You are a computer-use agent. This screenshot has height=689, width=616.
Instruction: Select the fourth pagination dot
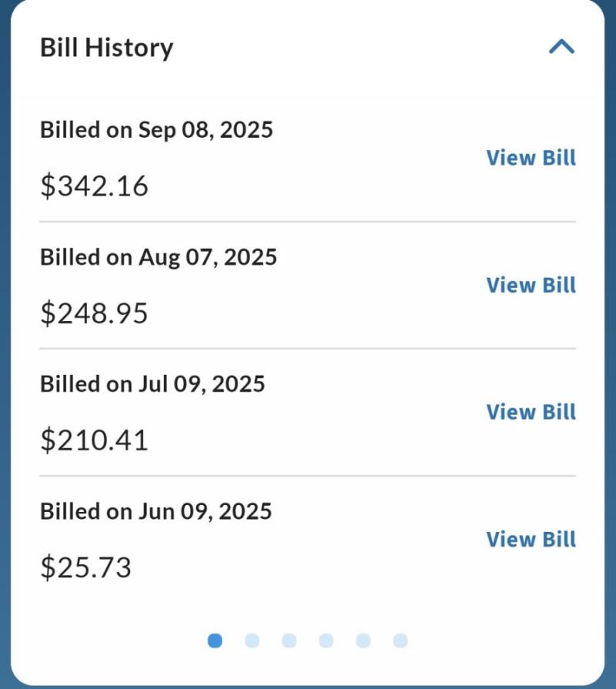click(326, 641)
